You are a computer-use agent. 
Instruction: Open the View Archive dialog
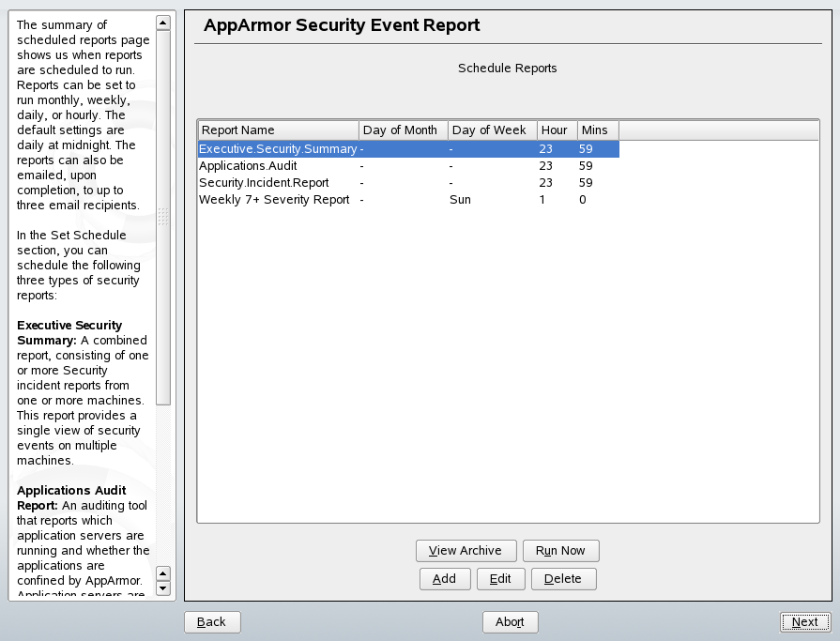(466, 551)
